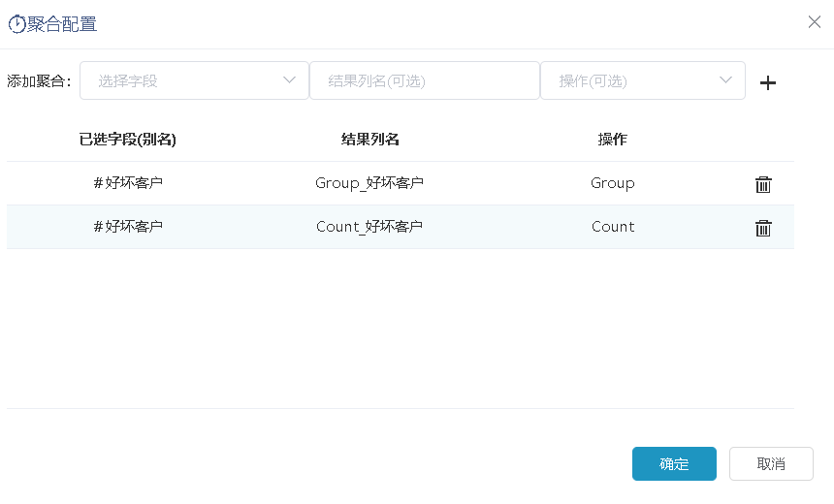Click the 已选字段(别名) column header
Image resolution: width=834 pixels, height=504 pixels.
[x=128, y=140]
